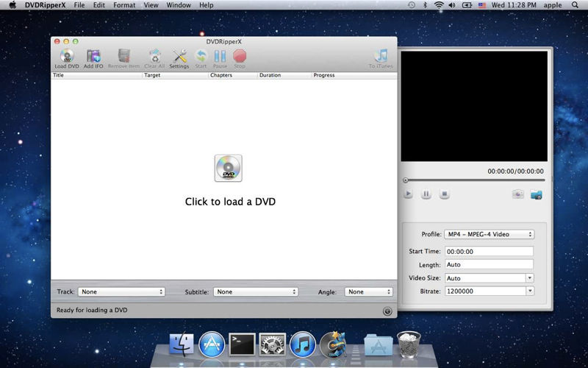Viewport: 588px width, 368px height.
Task: Click the volume menu bar icon
Action: pyautogui.click(x=452, y=5)
